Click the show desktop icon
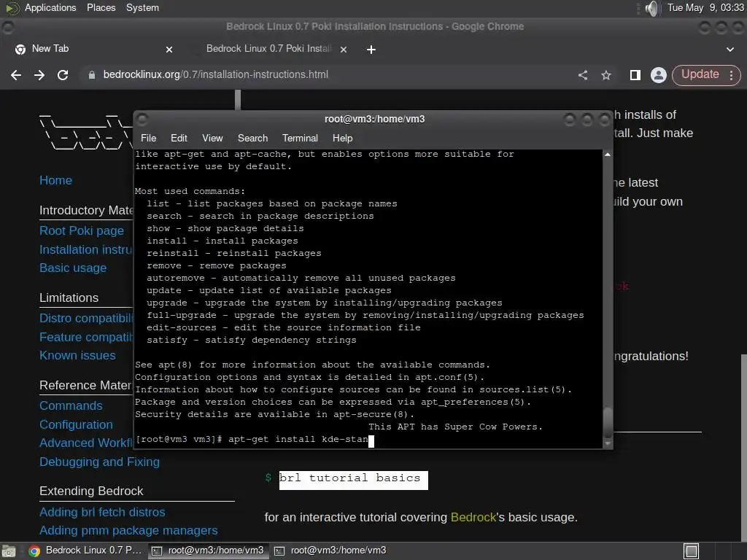The image size is (747, 560). (9, 551)
